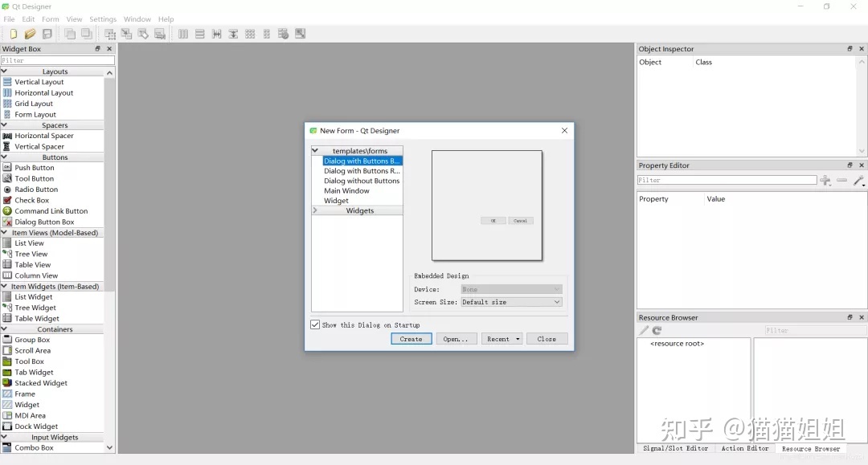Collapse the Spacers category in Widget Box
This screenshot has height=465, width=868.
[5, 125]
